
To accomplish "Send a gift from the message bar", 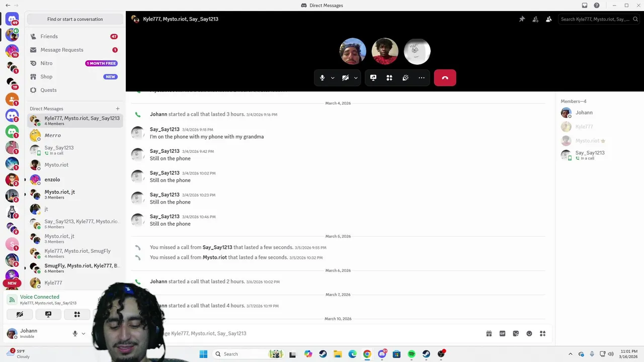I will (x=489, y=333).
